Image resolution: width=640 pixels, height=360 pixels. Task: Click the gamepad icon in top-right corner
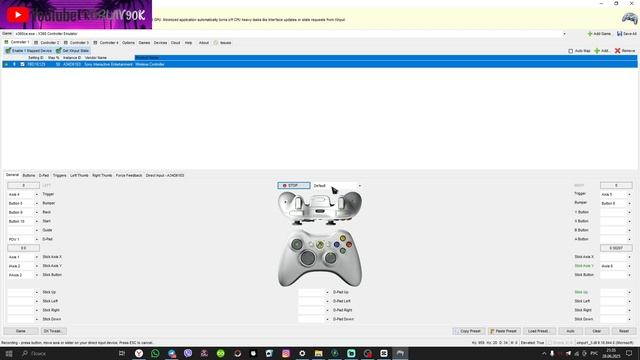[x=629, y=18]
